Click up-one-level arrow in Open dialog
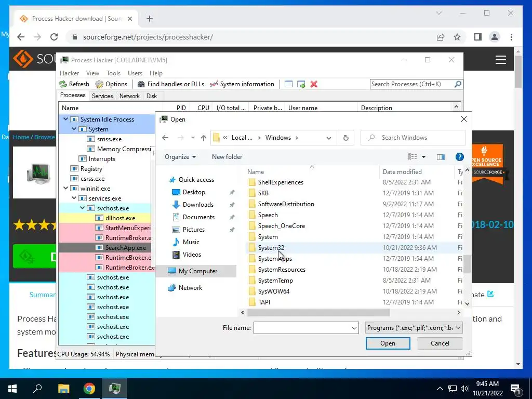532x399 pixels. 204,137
